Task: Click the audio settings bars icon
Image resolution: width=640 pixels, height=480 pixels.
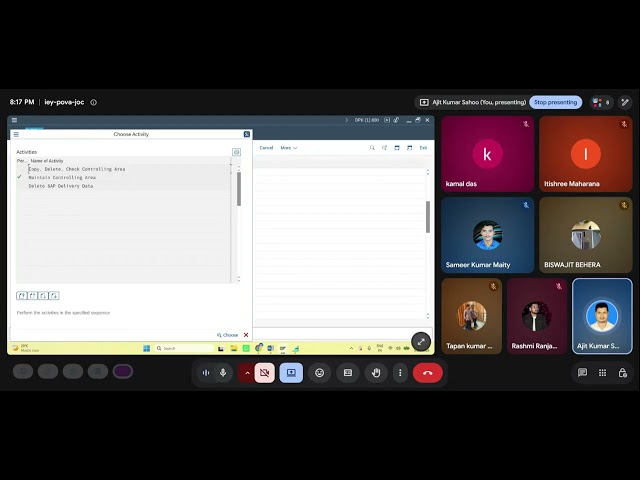Action: pyautogui.click(x=206, y=373)
